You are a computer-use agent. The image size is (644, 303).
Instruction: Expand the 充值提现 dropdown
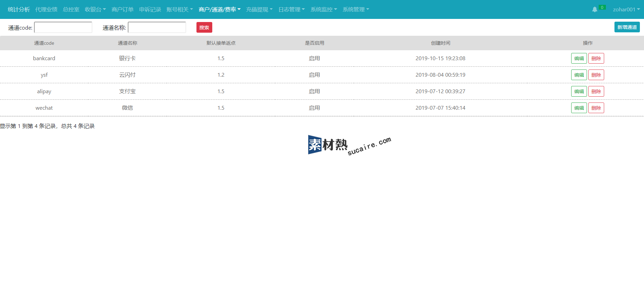pyautogui.click(x=259, y=10)
